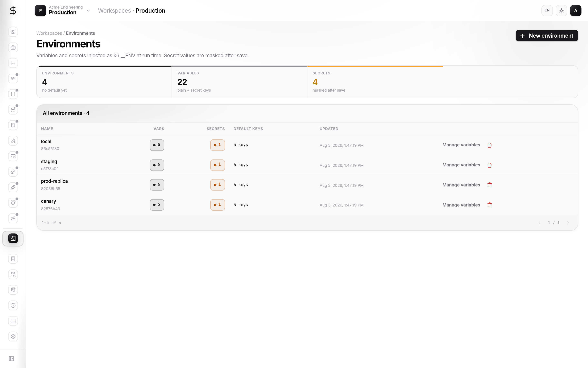588x368 pixels.
Task: Delete the staging environment
Action: [490, 165]
